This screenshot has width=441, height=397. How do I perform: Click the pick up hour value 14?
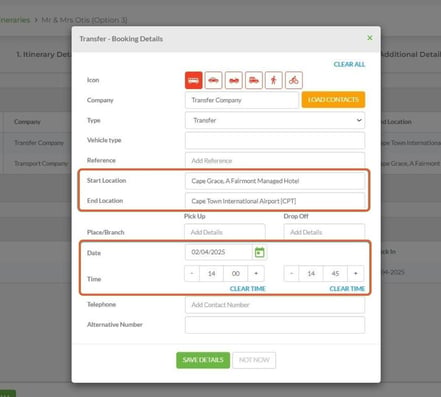click(212, 274)
